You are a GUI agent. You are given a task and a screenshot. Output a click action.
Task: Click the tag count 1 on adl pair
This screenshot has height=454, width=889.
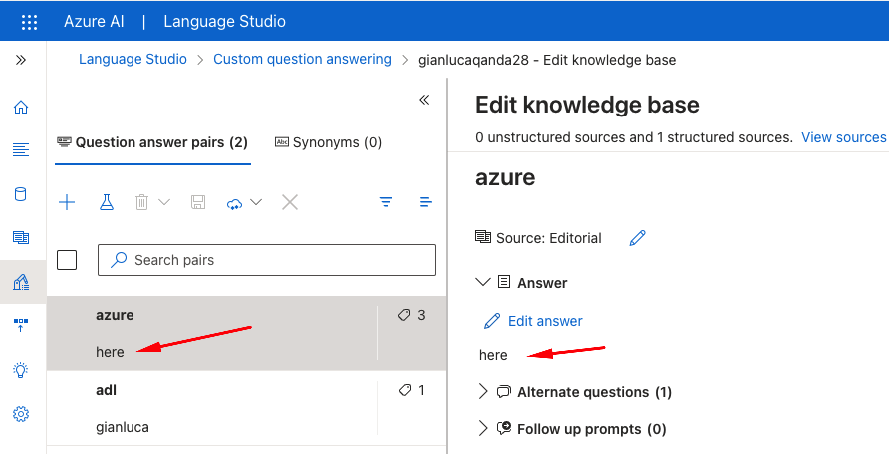pyautogui.click(x=412, y=390)
